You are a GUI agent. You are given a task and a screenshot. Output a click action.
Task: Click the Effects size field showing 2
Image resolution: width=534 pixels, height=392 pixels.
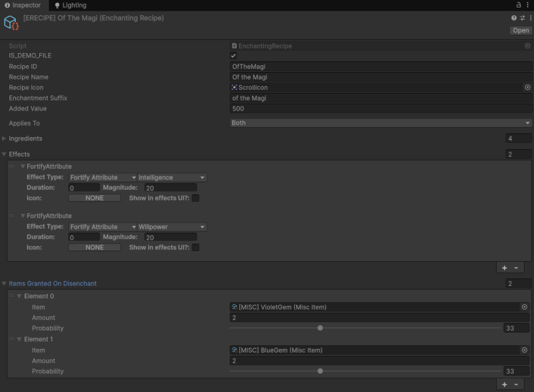(519, 154)
